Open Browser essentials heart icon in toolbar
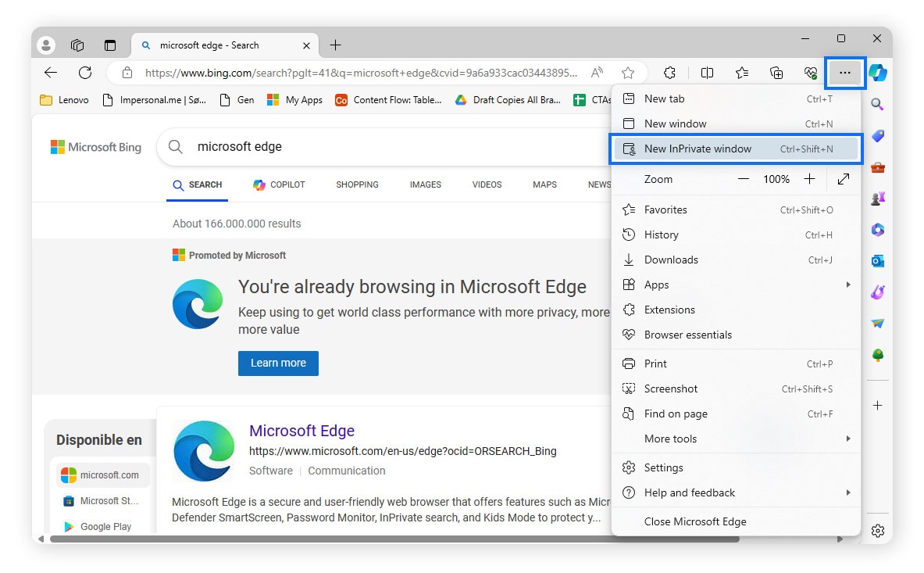 coord(811,73)
